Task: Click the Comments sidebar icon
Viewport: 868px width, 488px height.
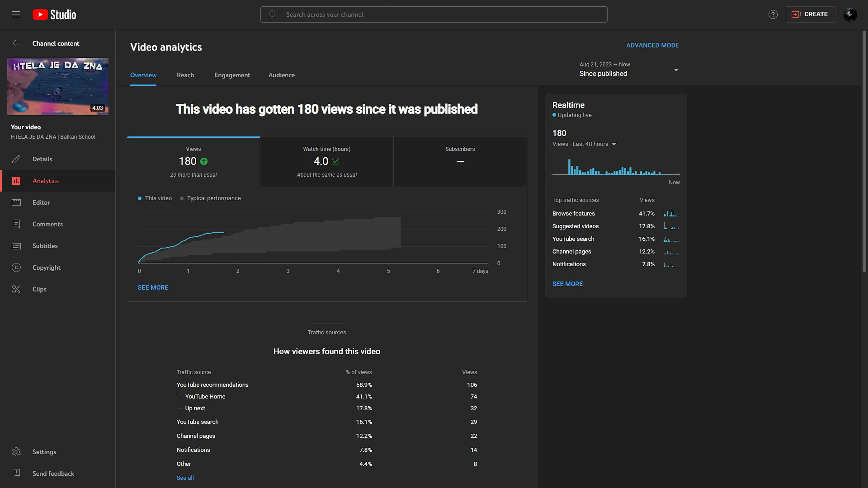Action: tap(16, 224)
